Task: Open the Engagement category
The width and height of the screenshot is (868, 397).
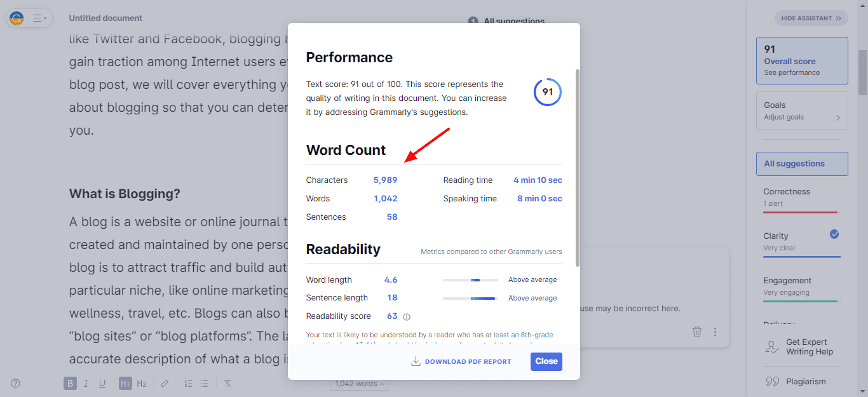Action: click(802, 287)
